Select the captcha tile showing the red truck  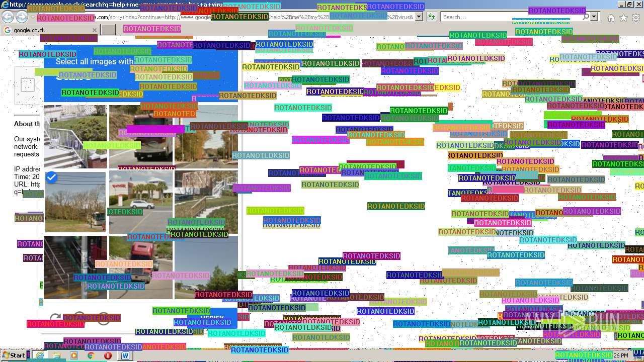(141, 267)
